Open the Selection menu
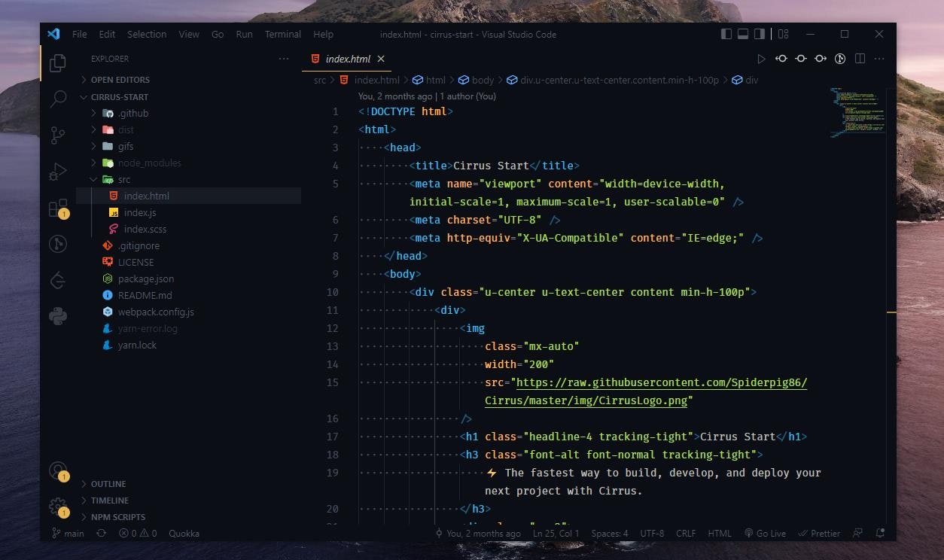The height and width of the screenshot is (560, 944). 147,34
